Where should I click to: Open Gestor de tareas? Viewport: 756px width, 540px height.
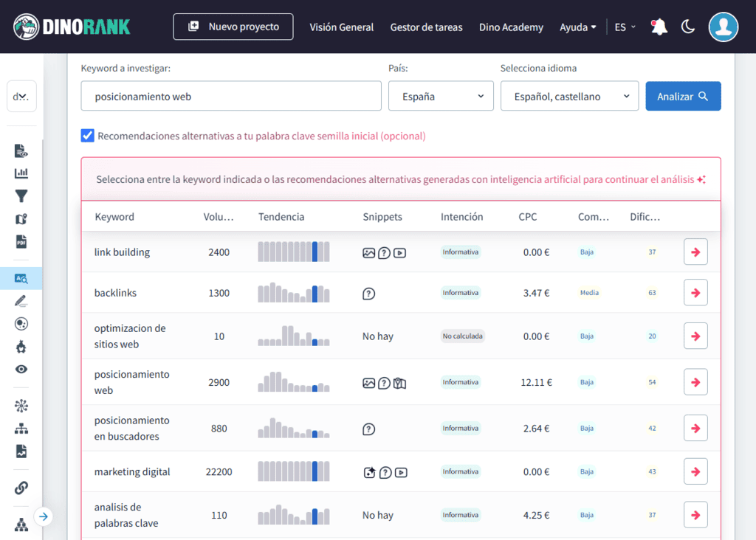[426, 27]
